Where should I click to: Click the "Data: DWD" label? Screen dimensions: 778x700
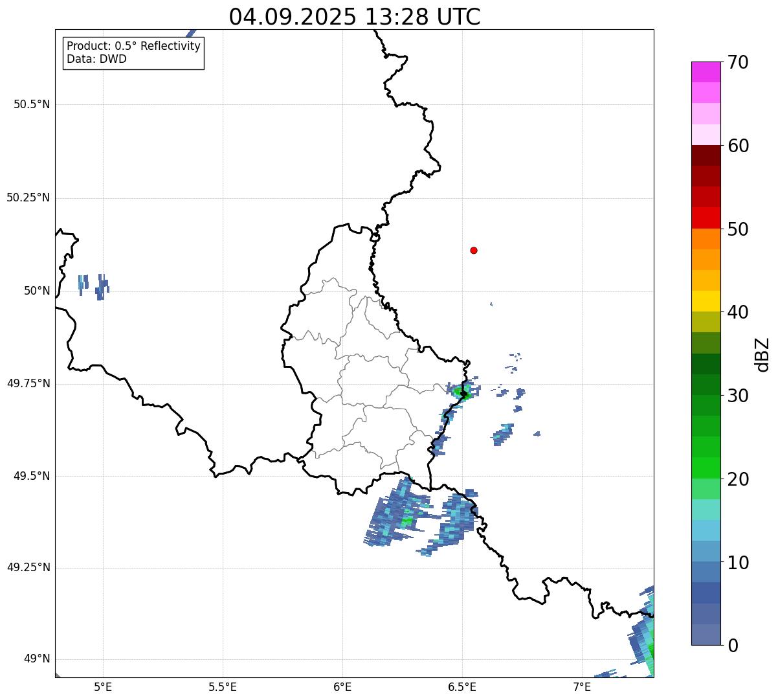[96, 60]
